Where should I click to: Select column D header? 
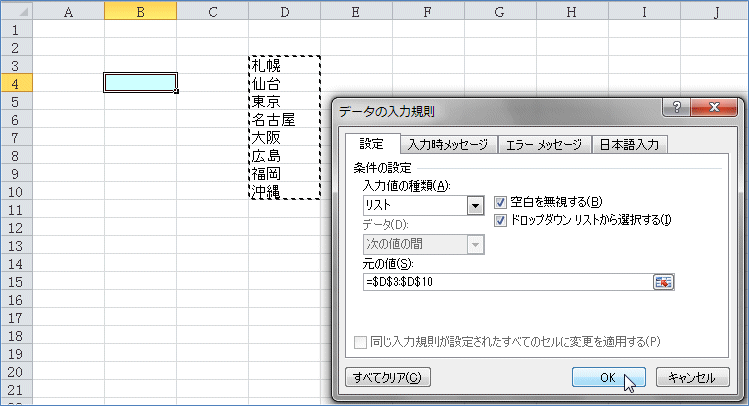[285, 11]
